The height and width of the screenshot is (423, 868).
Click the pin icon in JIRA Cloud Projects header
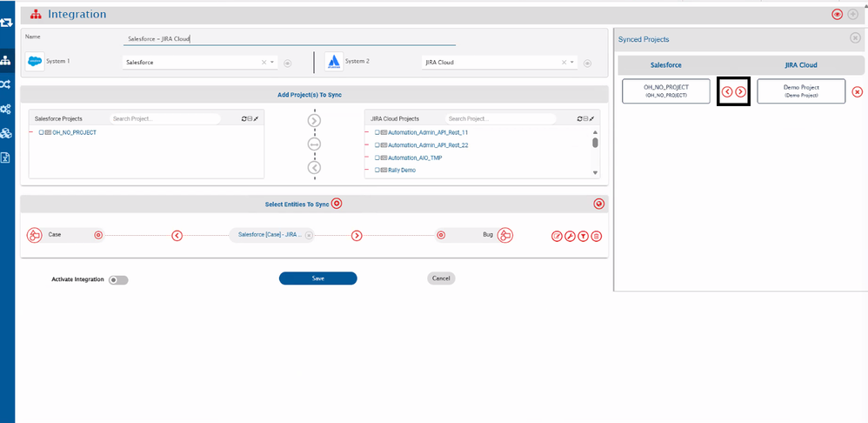tap(591, 119)
